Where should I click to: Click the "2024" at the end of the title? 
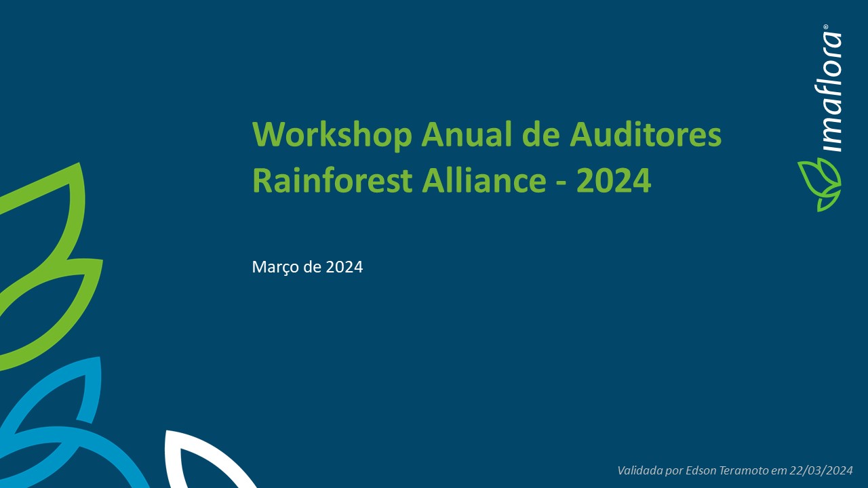pyautogui.click(x=613, y=181)
